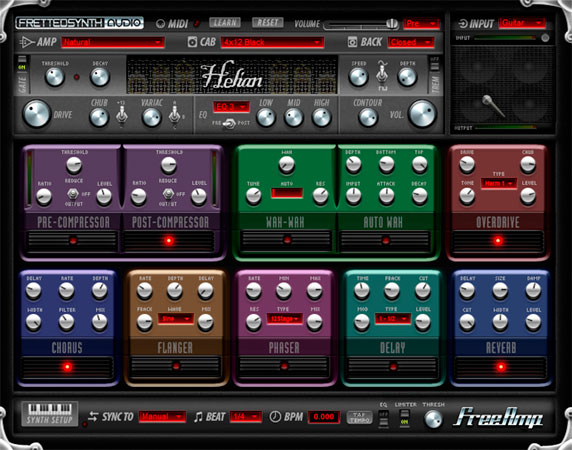Click the gate threshold red LED
Image resolution: width=572 pixels, height=450 pixels.
(x=77, y=77)
